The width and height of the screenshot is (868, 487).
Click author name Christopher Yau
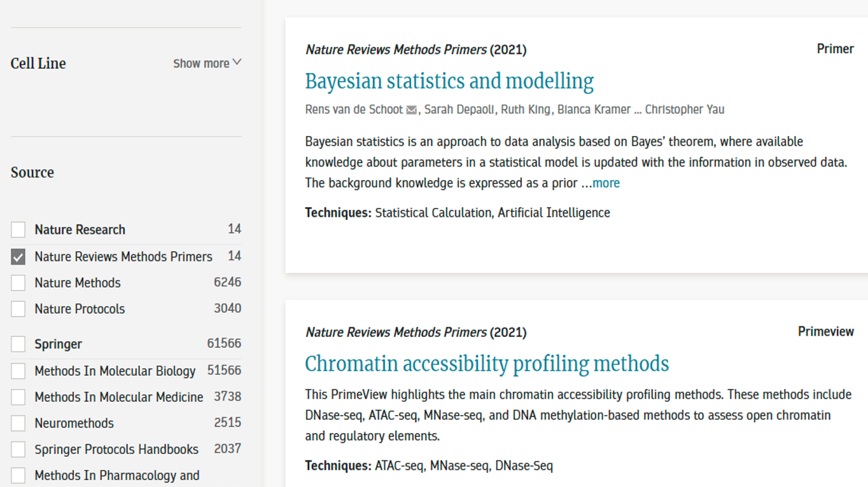[x=685, y=109]
